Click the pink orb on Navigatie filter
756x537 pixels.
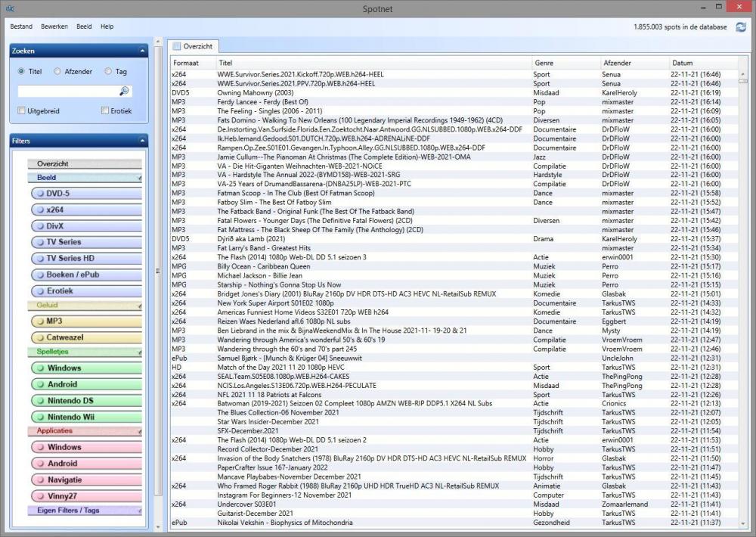click(x=38, y=480)
